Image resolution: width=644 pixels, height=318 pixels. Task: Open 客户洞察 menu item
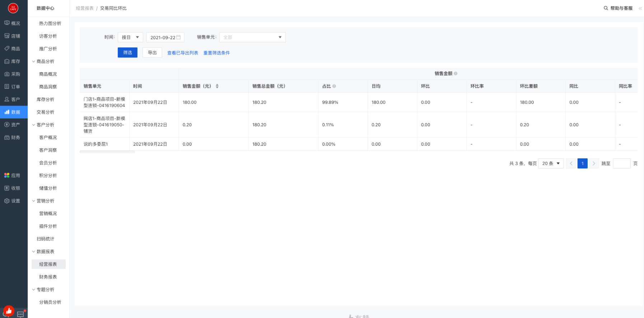[x=48, y=150]
